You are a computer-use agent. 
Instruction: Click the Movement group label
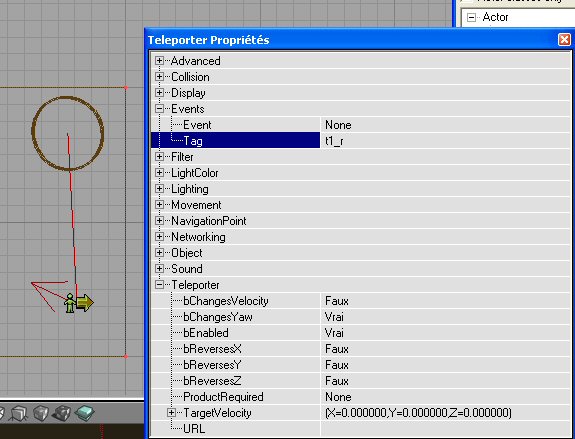coord(196,205)
